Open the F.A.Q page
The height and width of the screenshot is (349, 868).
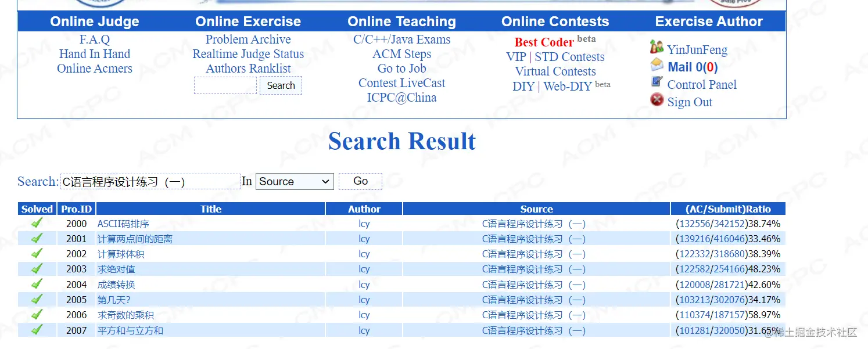(x=94, y=39)
